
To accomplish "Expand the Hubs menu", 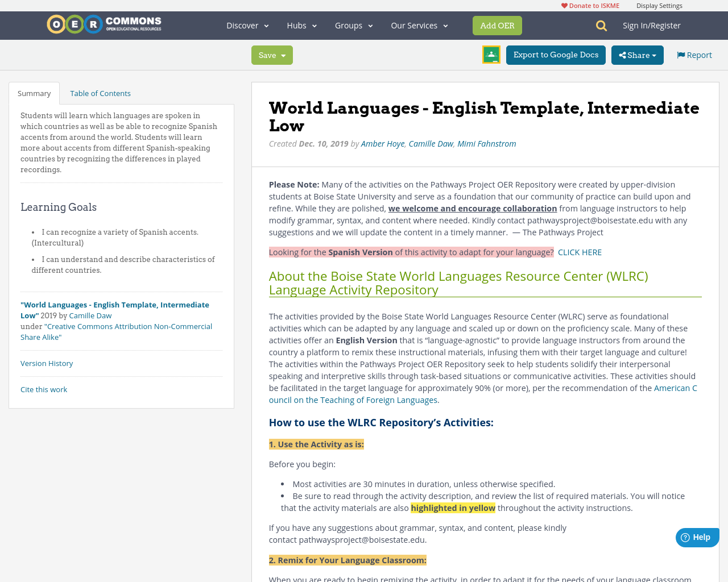I will pyautogui.click(x=301, y=24).
